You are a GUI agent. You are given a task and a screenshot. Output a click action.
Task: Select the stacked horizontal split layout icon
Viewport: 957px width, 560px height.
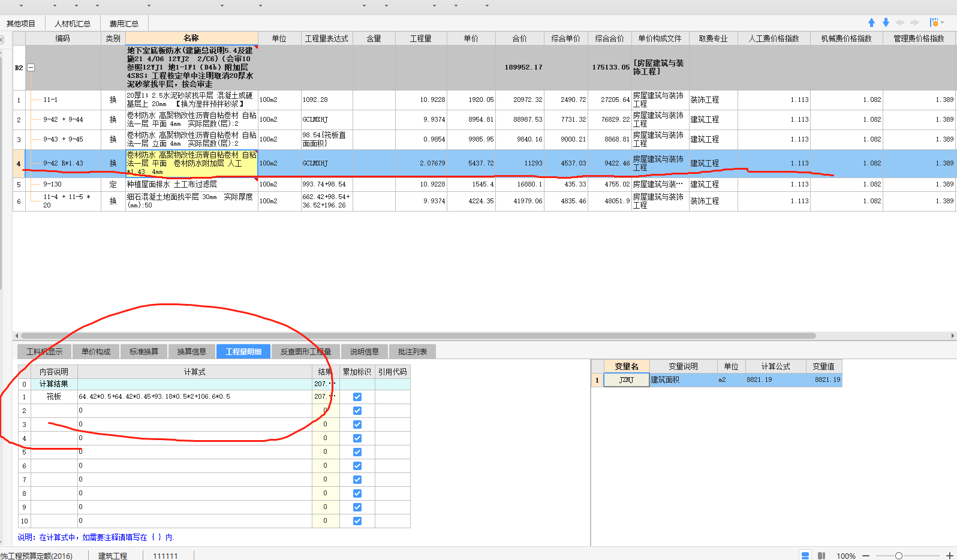coord(805,556)
